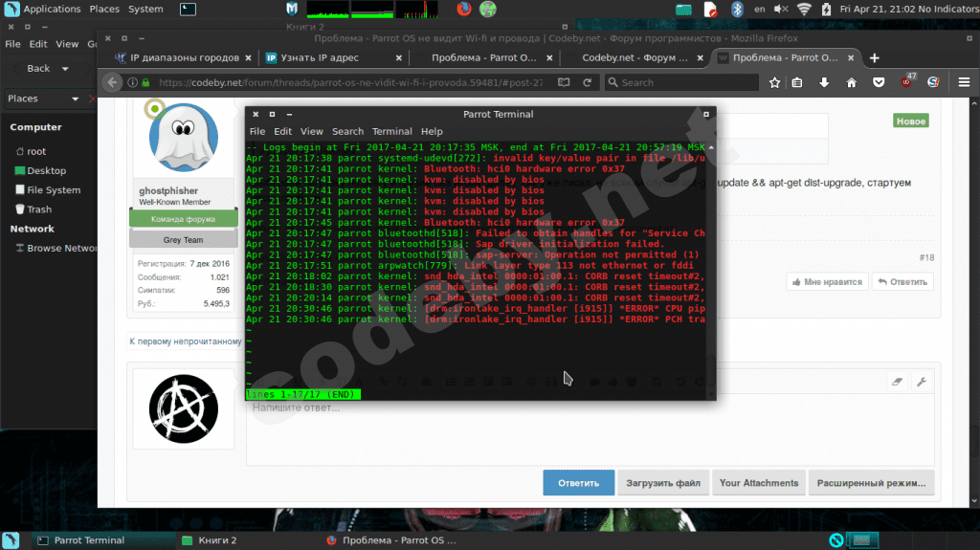
Task: Click the date and time clock
Action: point(878,9)
